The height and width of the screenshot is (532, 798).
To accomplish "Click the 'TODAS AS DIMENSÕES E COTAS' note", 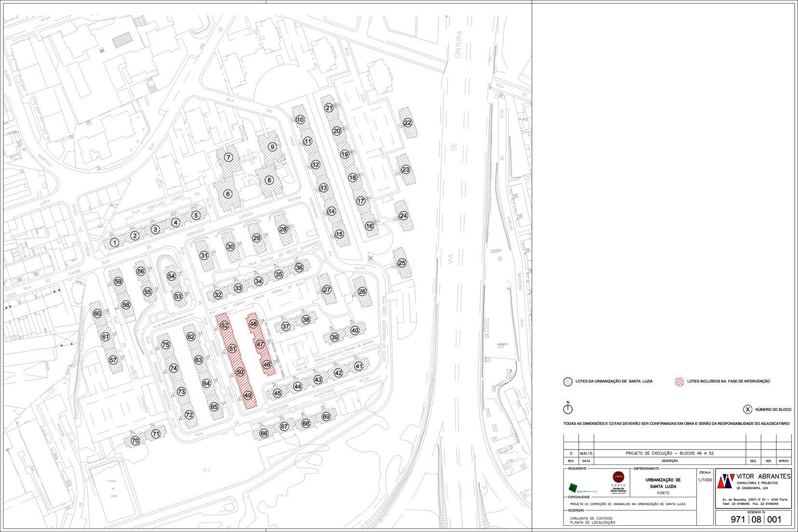I will [676, 423].
